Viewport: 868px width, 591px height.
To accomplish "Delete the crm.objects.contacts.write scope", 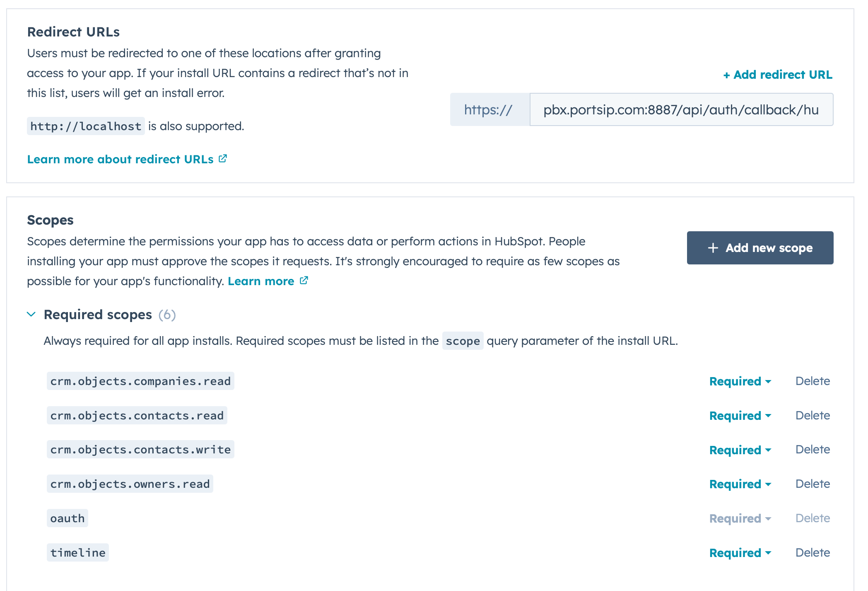I will (x=813, y=450).
